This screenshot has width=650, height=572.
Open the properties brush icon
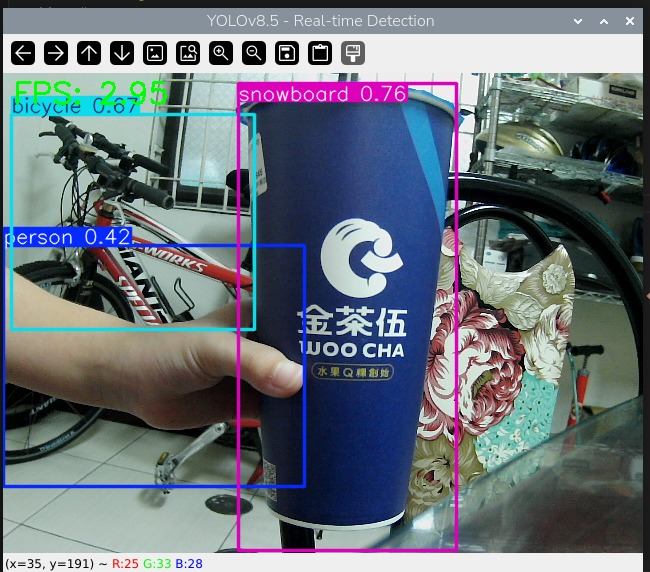pos(353,53)
